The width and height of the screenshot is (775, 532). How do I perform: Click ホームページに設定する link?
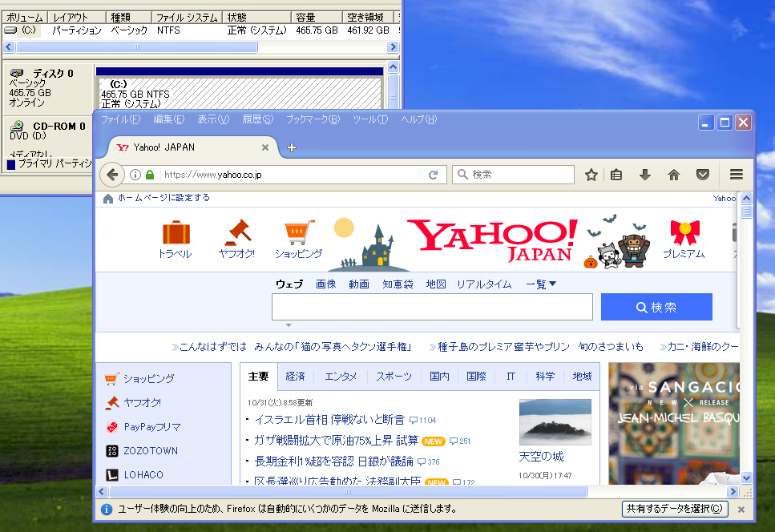pos(163,198)
